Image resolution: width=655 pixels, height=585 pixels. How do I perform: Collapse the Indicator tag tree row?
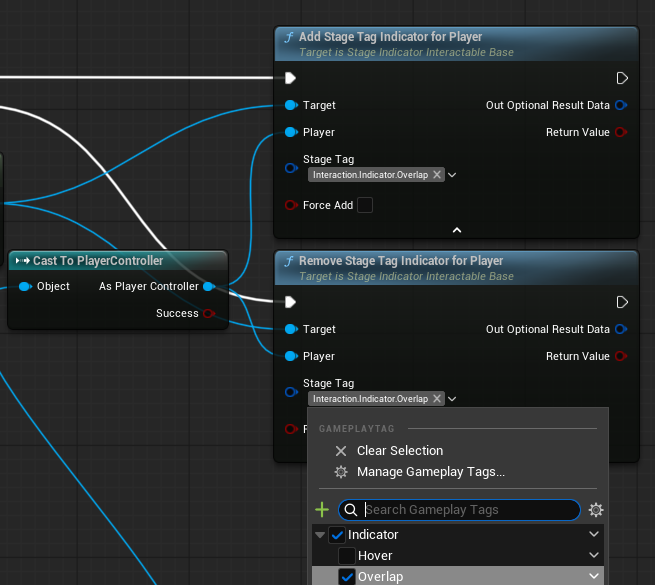click(320, 535)
